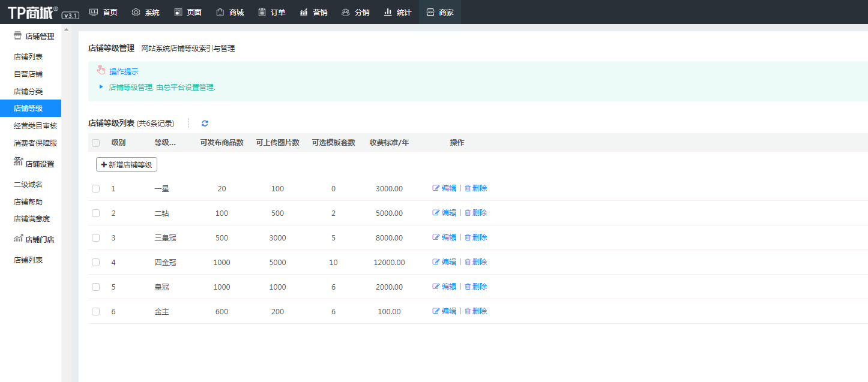Screen dimensions: 868x382
Task: Click the refresh icon beside the list title
Action: (205, 124)
